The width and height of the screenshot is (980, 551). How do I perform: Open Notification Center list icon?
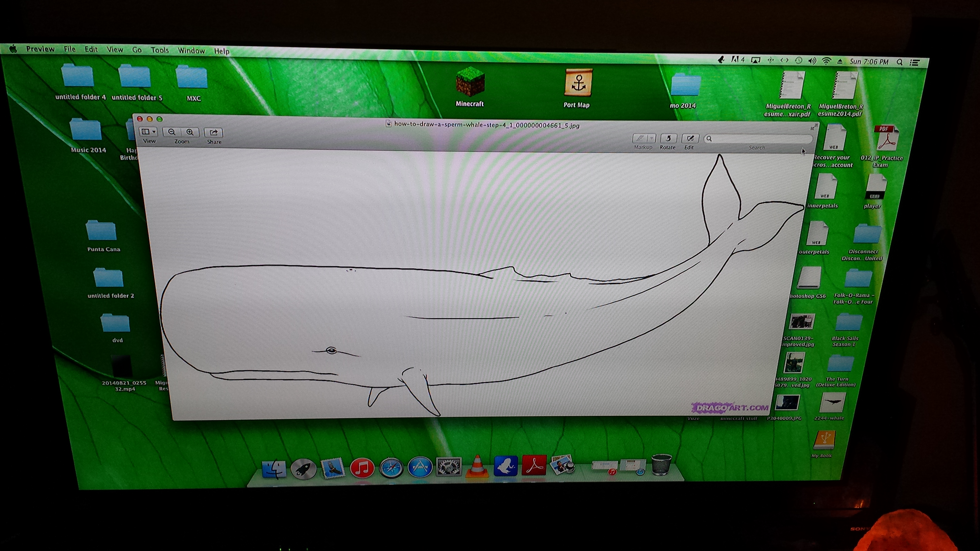pyautogui.click(x=915, y=62)
